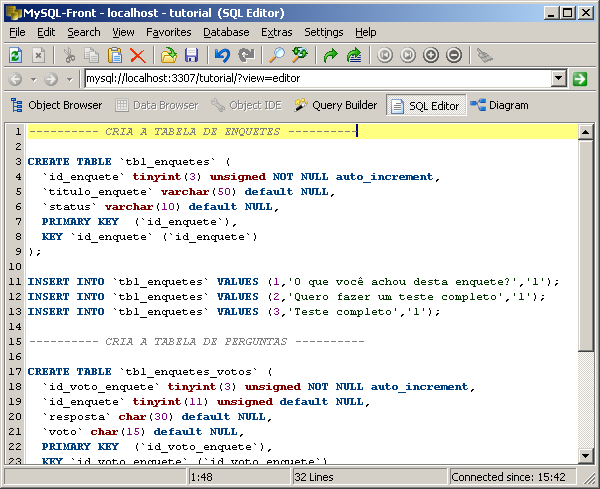Image resolution: width=600 pixels, height=489 pixels.
Task: Click the 'resposta' char(30) line
Action: click(x=157, y=417)
